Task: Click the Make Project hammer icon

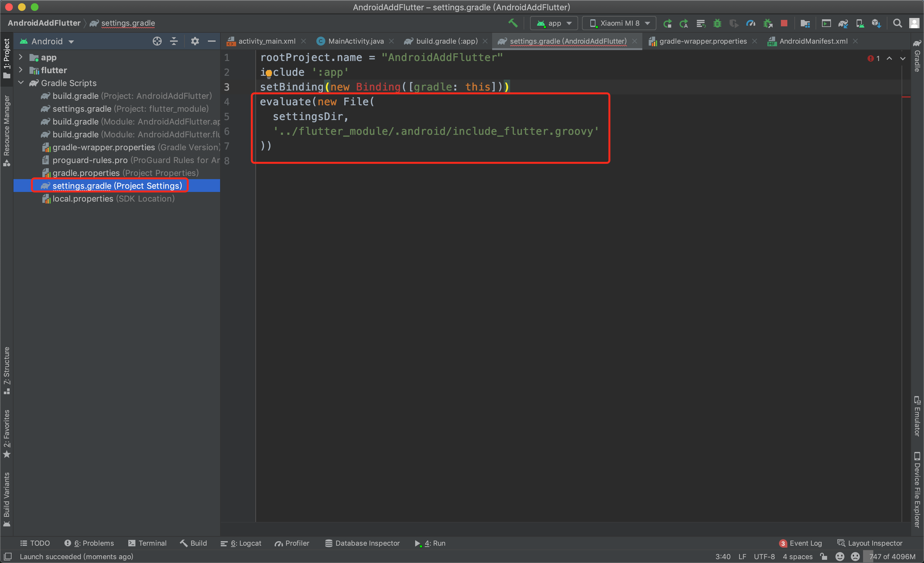Action: tap(513, 23)
